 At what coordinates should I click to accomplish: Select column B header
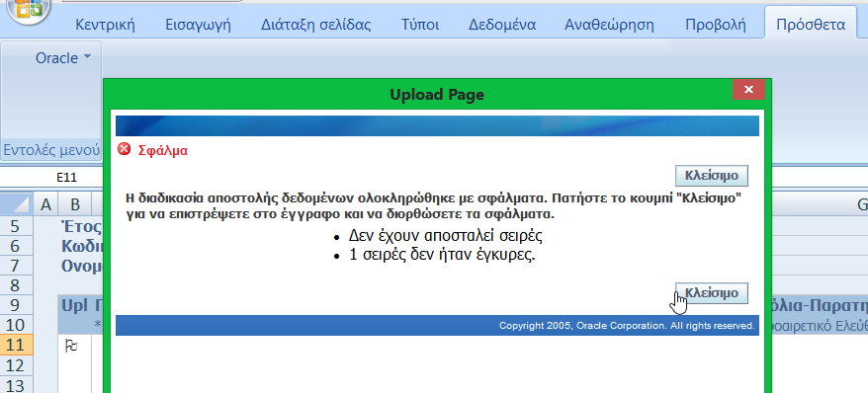tap(75, 205)
